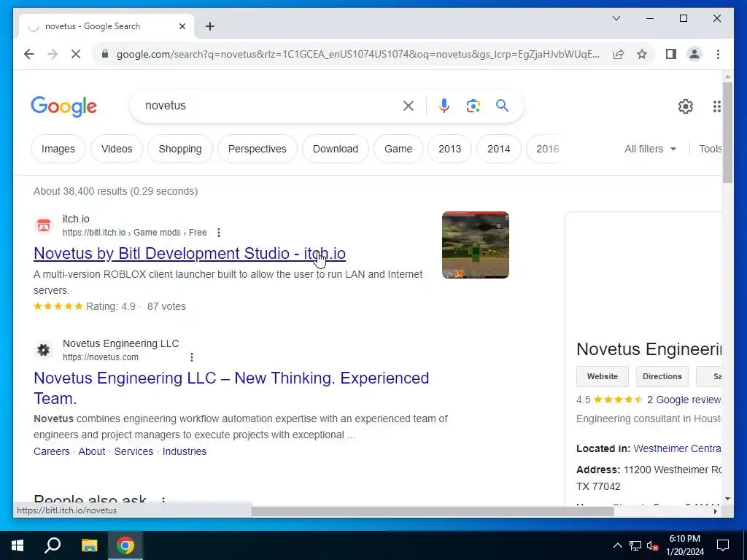The width and height of the screenshot is (747, 560).
Task: Open the tab search chevron in title bar
Action: (x=616, y=18)
